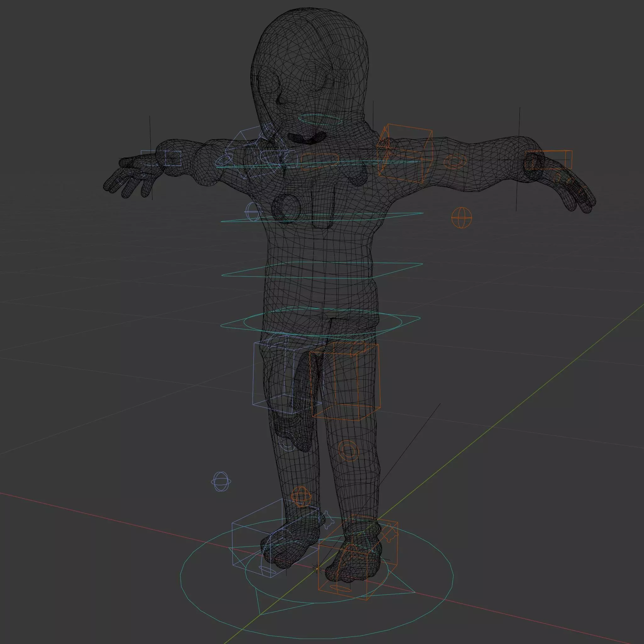644x644 pixels.
Task: Select the teal hip ring at waist
Action: click(x=323, y=322)
